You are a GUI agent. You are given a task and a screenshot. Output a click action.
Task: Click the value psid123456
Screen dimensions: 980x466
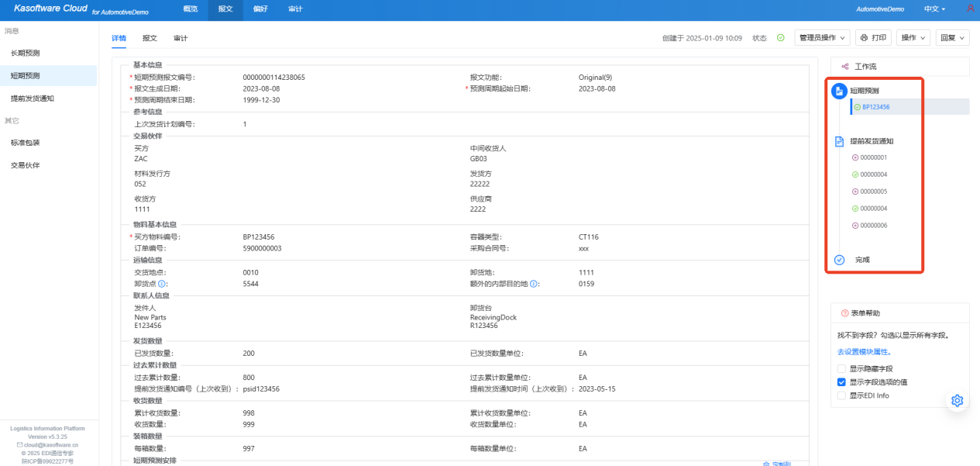pos(261,389)
